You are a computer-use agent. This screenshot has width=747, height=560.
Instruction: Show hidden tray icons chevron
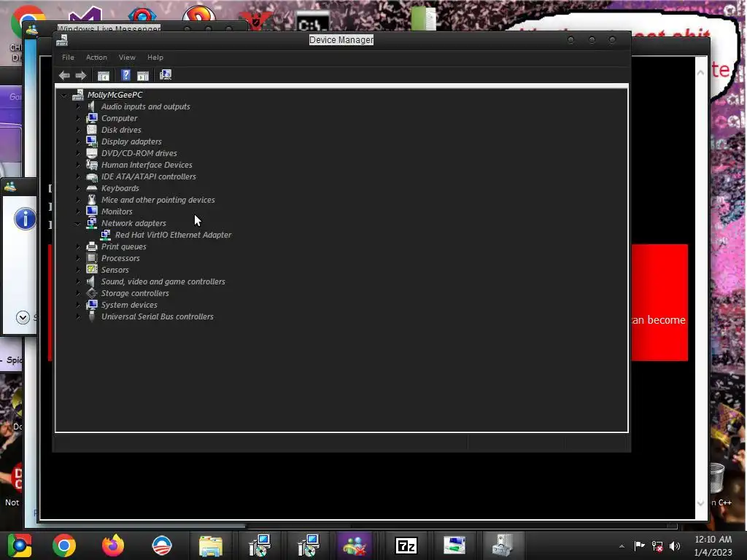pyautogui.click(x=622, y=546)
